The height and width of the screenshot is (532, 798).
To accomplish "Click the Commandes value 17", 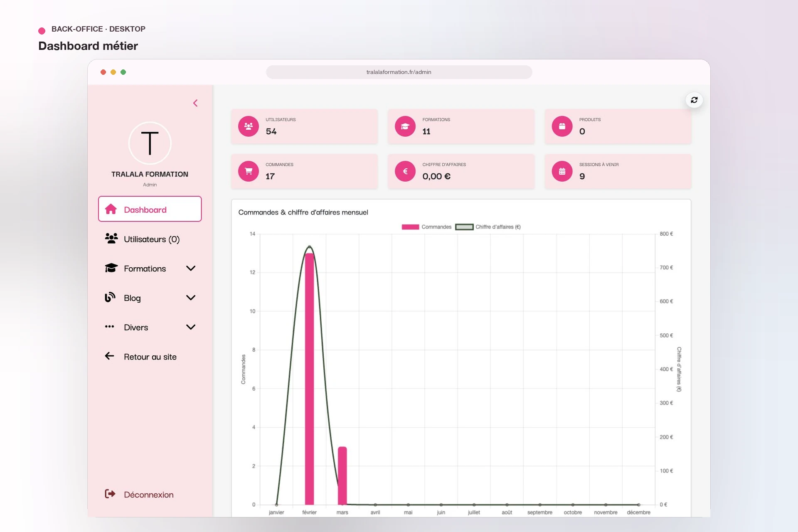I will (270, 176).
